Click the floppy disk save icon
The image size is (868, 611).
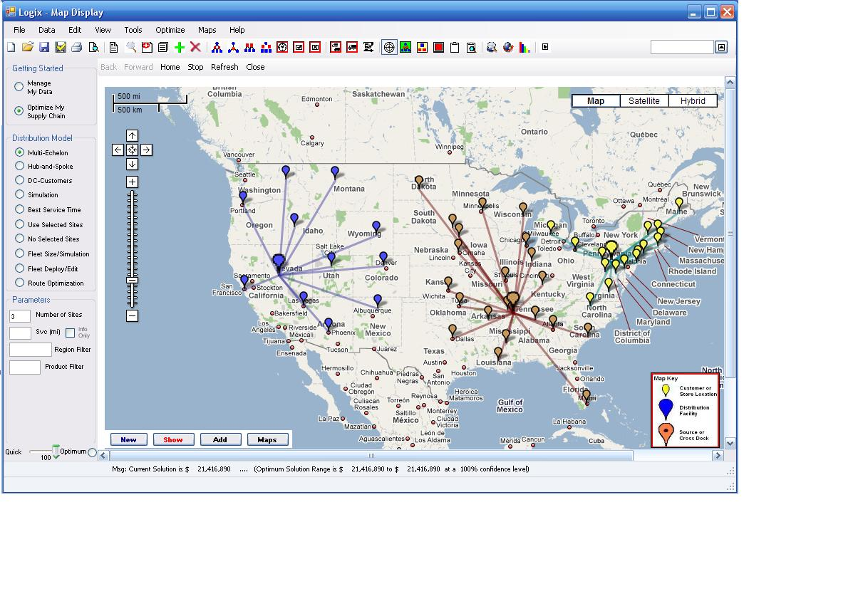[x=44, y=48]
